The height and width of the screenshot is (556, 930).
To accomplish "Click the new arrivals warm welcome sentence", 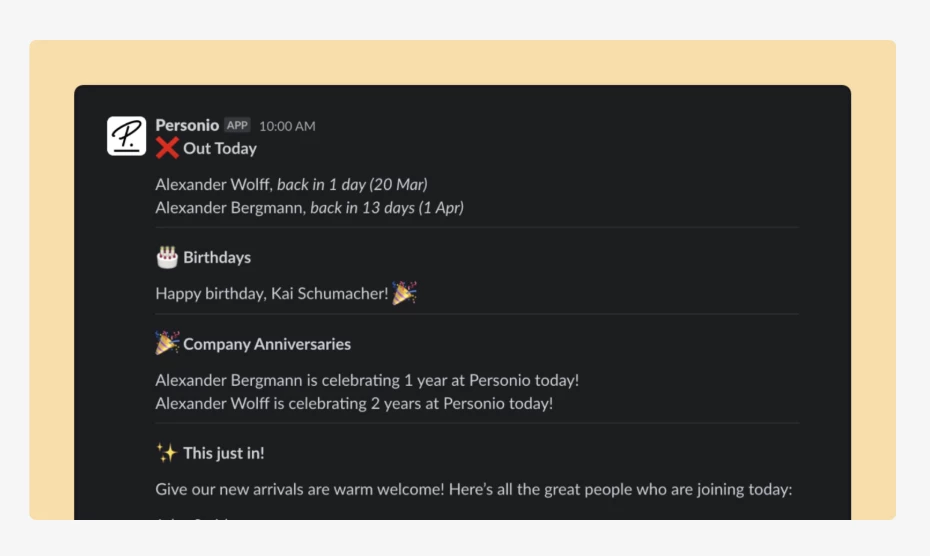I will (x=474, y=490).
